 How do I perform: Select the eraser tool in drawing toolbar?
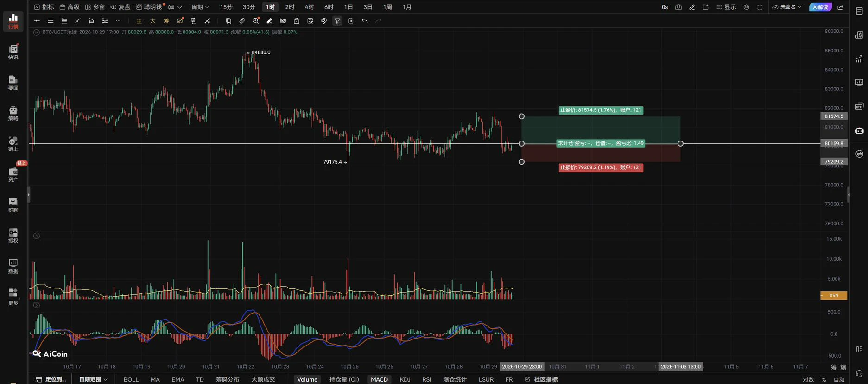269,21
